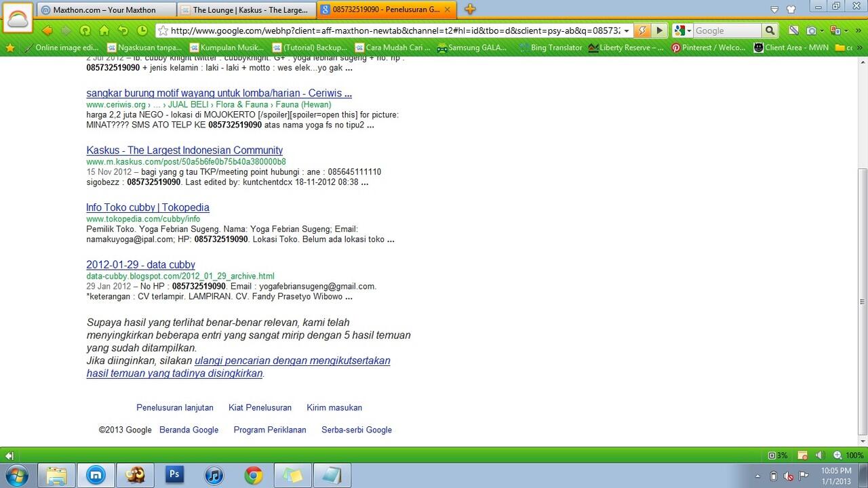Click the Action Center flag tray icon

[x=804, y=476]
